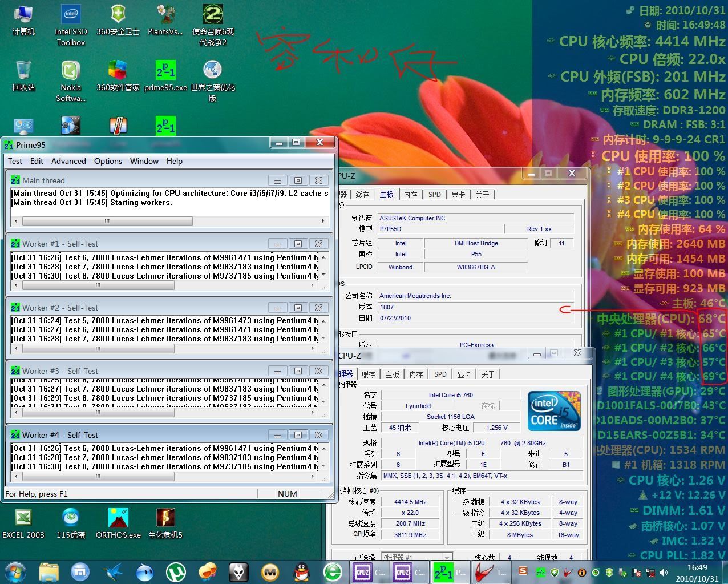Expand the 处理器 #1 selection dropdown in CPU-Z

447,557
